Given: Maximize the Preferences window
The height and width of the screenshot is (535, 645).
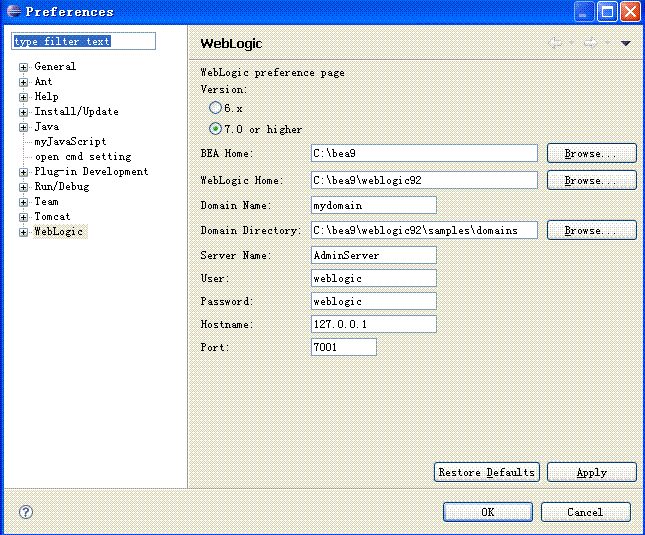Looking at the screenshot, I should pos(607,11).
